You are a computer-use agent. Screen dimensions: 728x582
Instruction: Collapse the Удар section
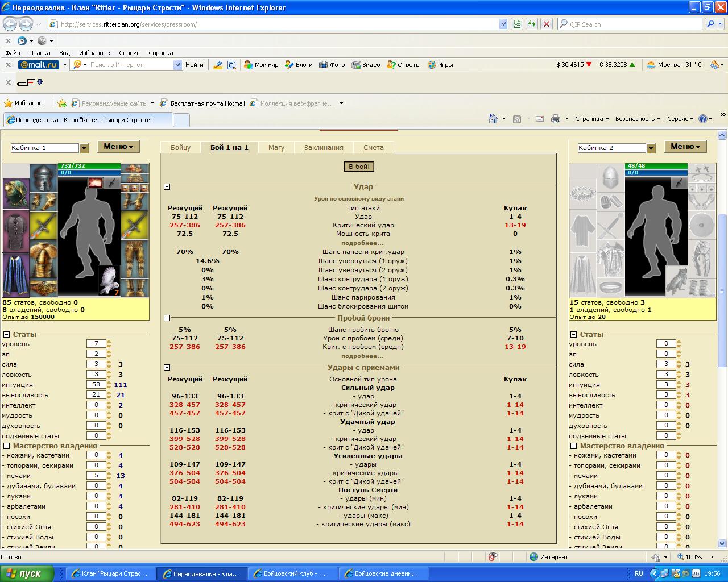point(167,186)
